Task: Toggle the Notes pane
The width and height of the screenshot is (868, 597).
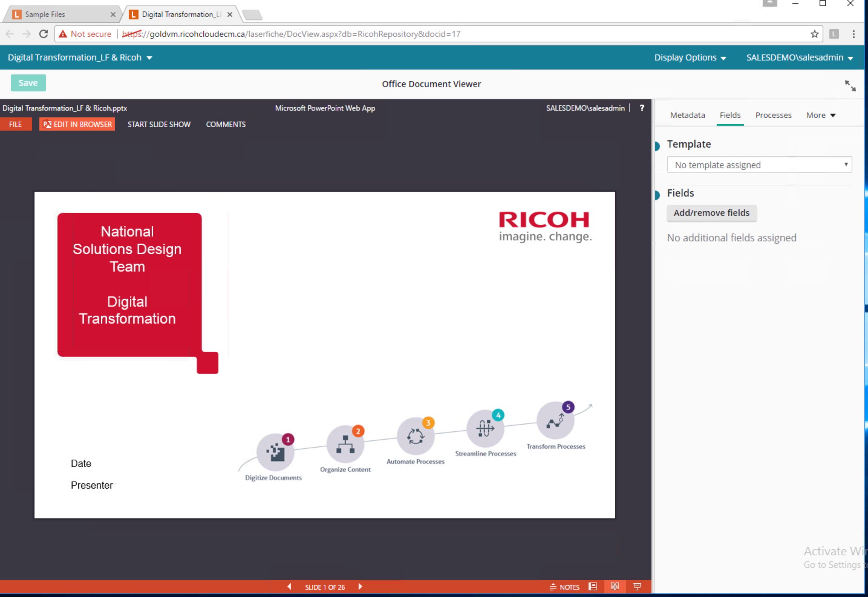Action: [x=565, y=587]
